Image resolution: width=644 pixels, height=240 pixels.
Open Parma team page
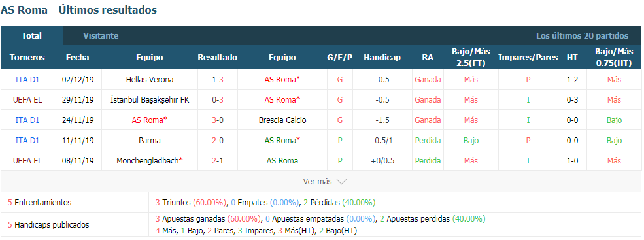(150, 140)
